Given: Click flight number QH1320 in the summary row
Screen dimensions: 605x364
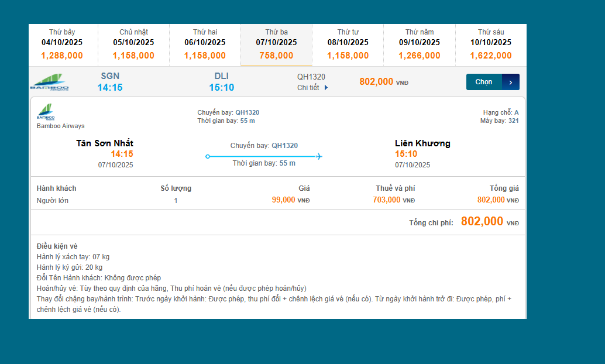Looking at the screenshot, I should pyautogui.click(x=311, y=77).
